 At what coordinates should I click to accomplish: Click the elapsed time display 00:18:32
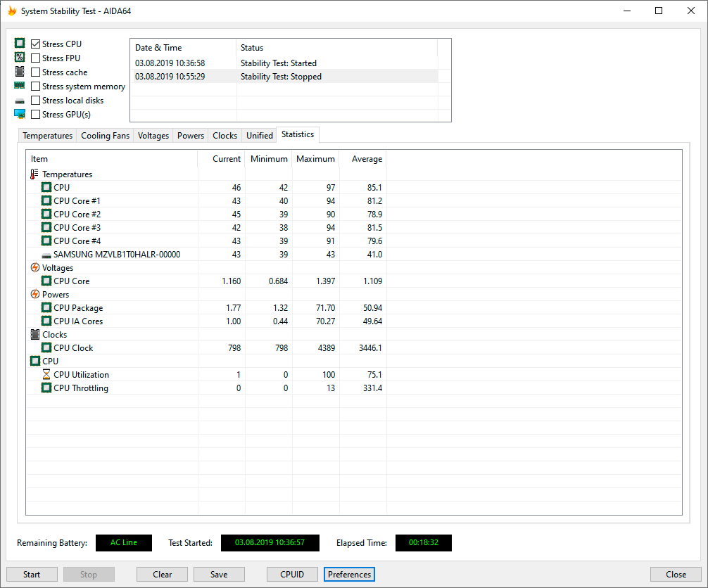[x=424, y=542]
